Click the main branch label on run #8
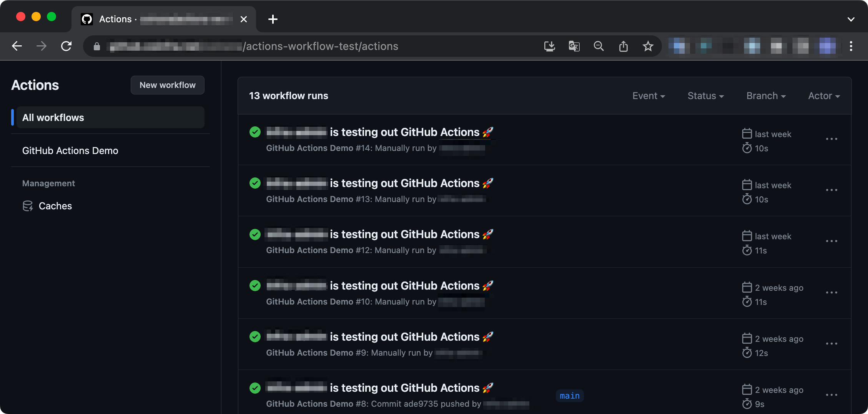868x414 pixels. tap(569, 396)
